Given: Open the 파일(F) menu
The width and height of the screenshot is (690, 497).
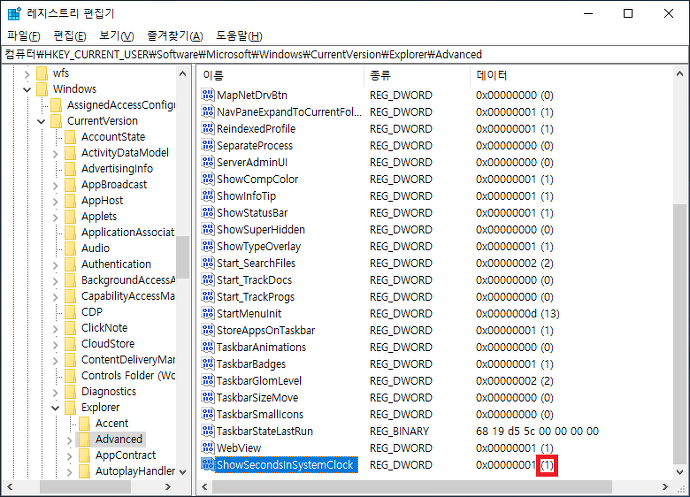Looking at the screenshot, I should [x=24, y=36].
